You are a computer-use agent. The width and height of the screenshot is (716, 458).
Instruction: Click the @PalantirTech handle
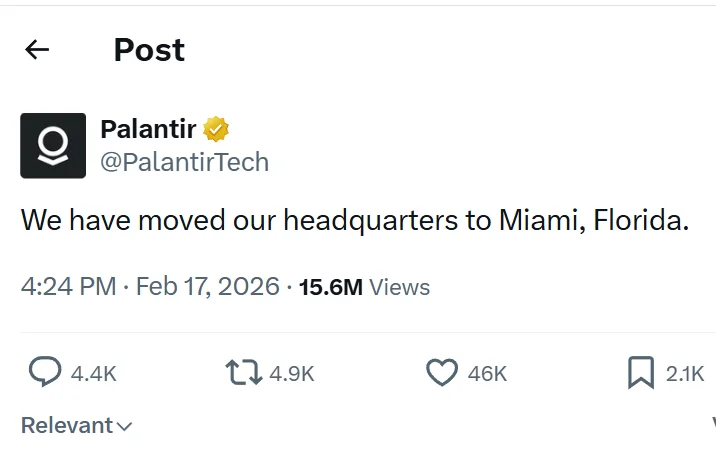click(184, 162)
